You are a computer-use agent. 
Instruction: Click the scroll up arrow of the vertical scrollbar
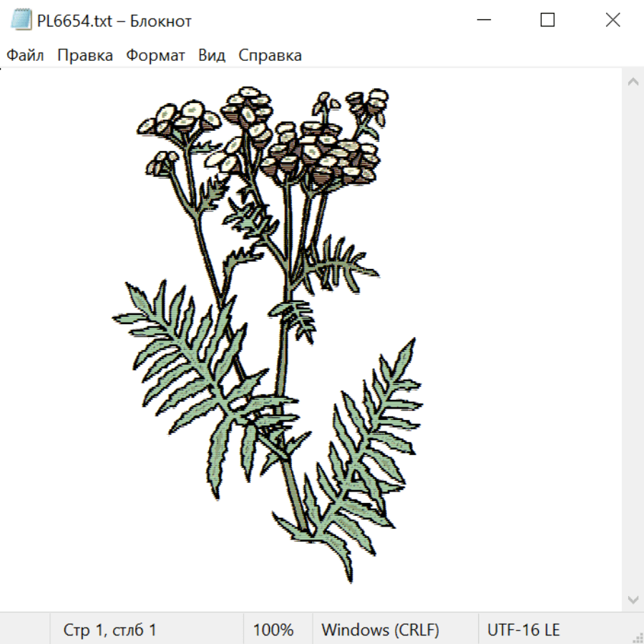click(x=633, y=82)
